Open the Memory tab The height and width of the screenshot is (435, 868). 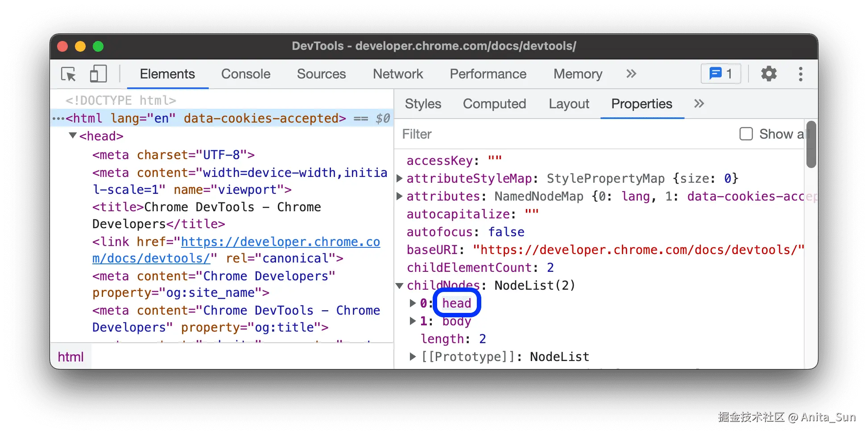578,74
